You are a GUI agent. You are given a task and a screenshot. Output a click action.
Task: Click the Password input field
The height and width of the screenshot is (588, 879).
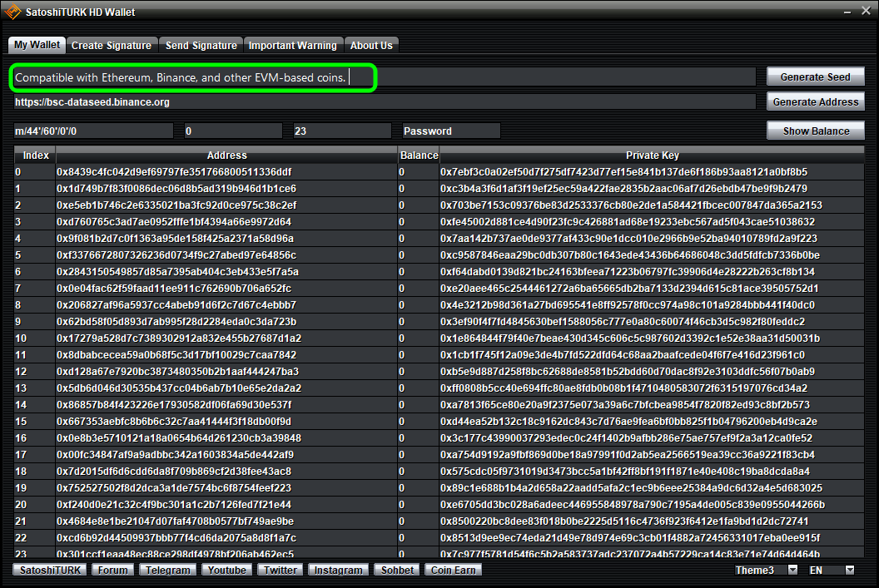pos(450,131)
